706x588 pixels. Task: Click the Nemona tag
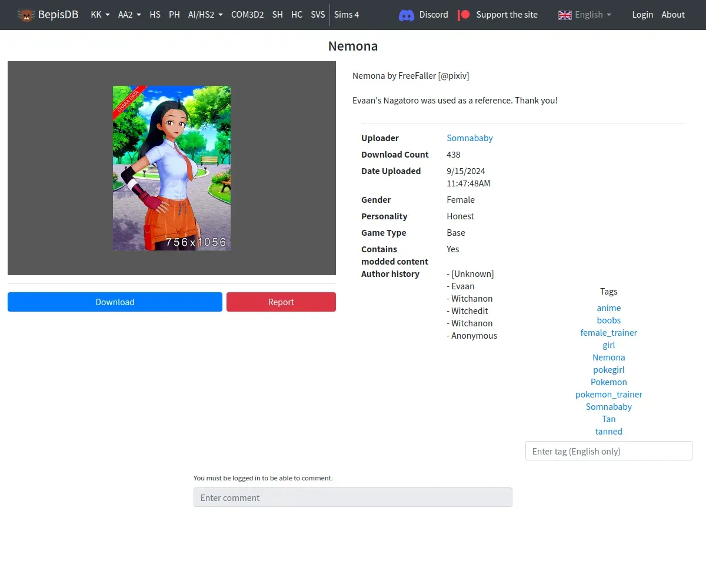tap(609, 358)
